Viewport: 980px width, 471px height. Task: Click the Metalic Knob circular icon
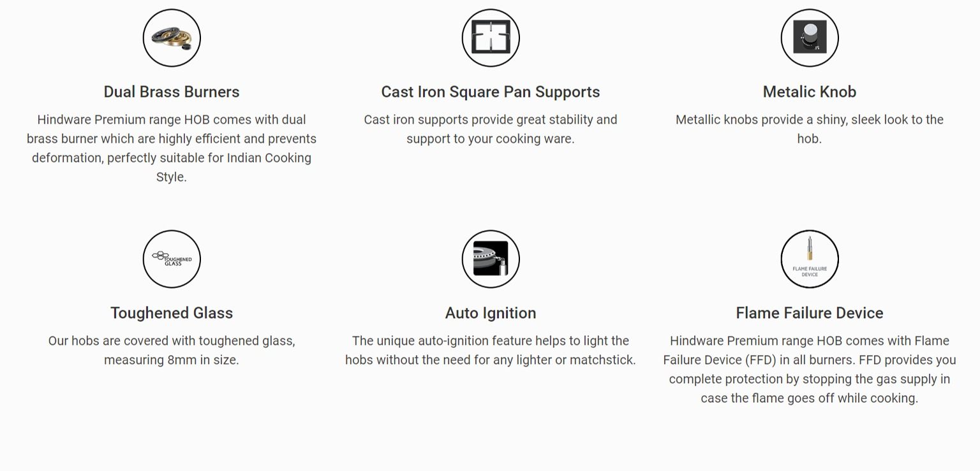click(810, 38)
